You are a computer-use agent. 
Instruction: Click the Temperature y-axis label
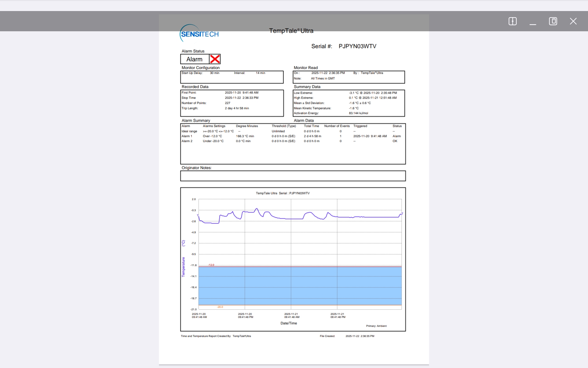(x=183, y=267)
